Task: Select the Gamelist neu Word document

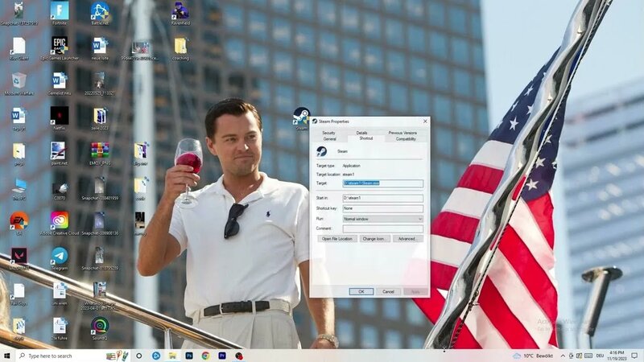Action: tap(60, 84)
